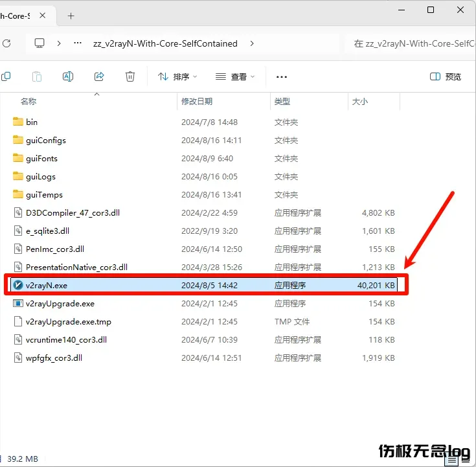This screenshot has height=467, width=476.
Task: Click the v2rayUpgrade.exe.tmp file icon
Action: [18, 321]
